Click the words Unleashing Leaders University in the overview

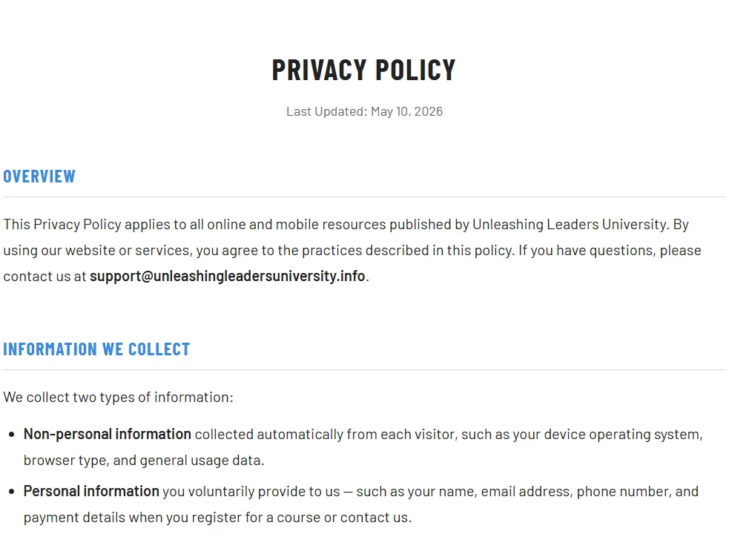click(x=570, y=225)
